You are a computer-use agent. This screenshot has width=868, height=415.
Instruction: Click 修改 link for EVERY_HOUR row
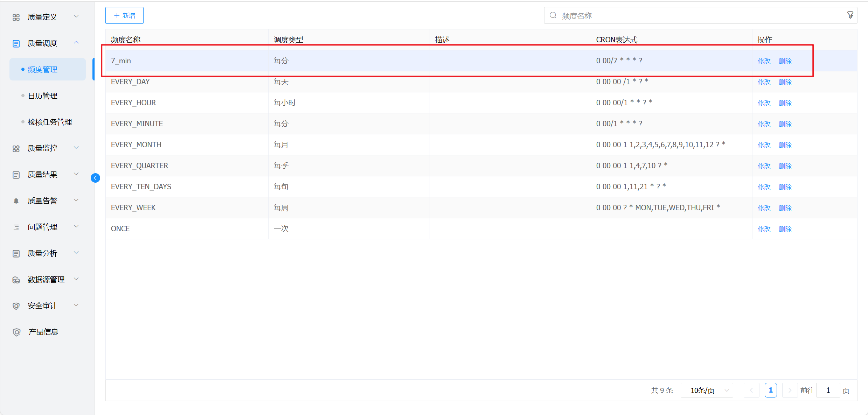coord(764,103)
